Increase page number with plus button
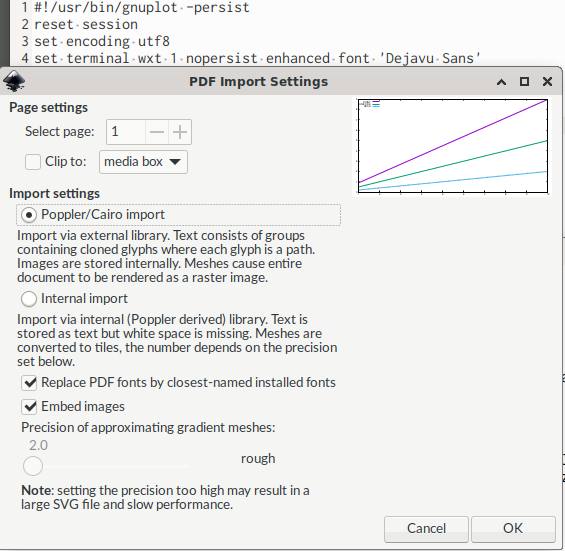The image size is (565, 551). pyautogui.click(x=180, y=132)
